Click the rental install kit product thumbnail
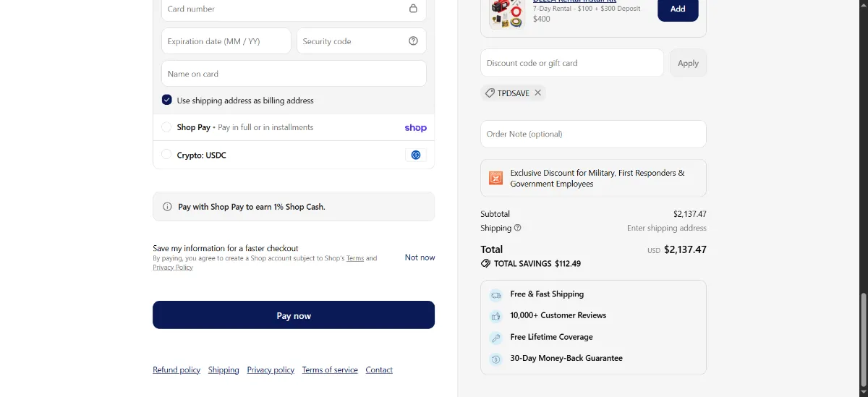This screenshot has width=868, height=397. (x=506, y=13)
